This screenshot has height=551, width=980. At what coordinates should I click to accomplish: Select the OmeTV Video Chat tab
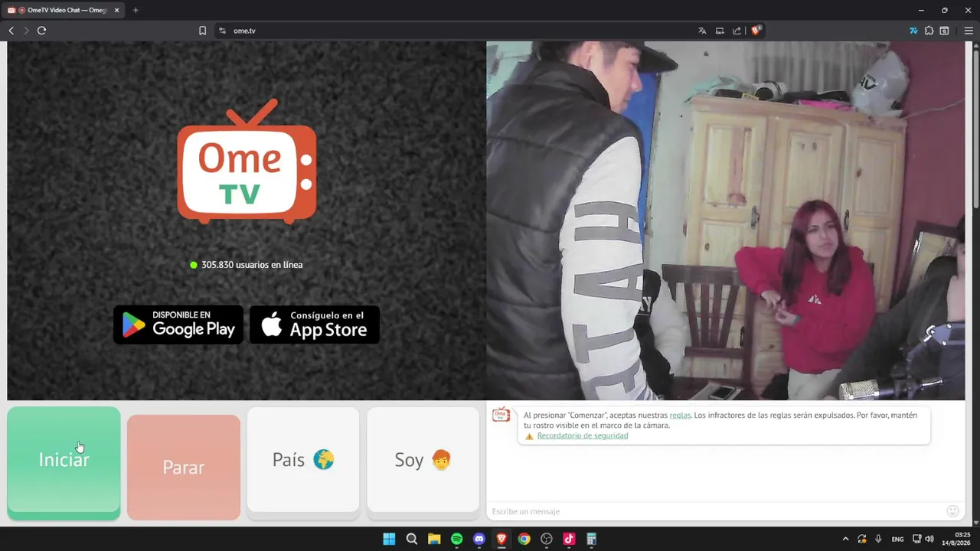click(64, 10)
